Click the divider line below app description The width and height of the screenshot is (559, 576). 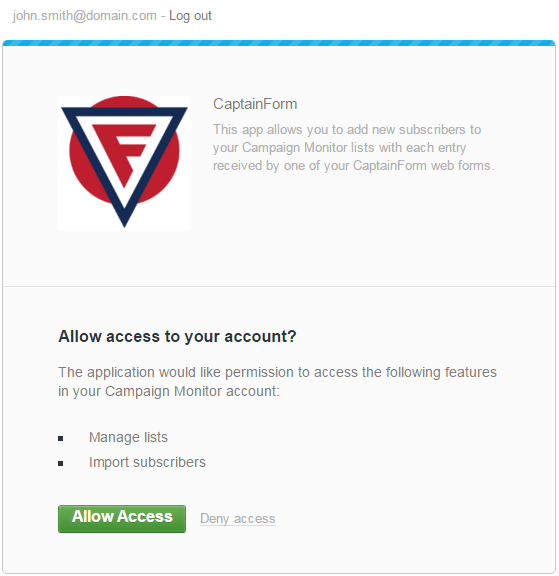tap(279, 286)
